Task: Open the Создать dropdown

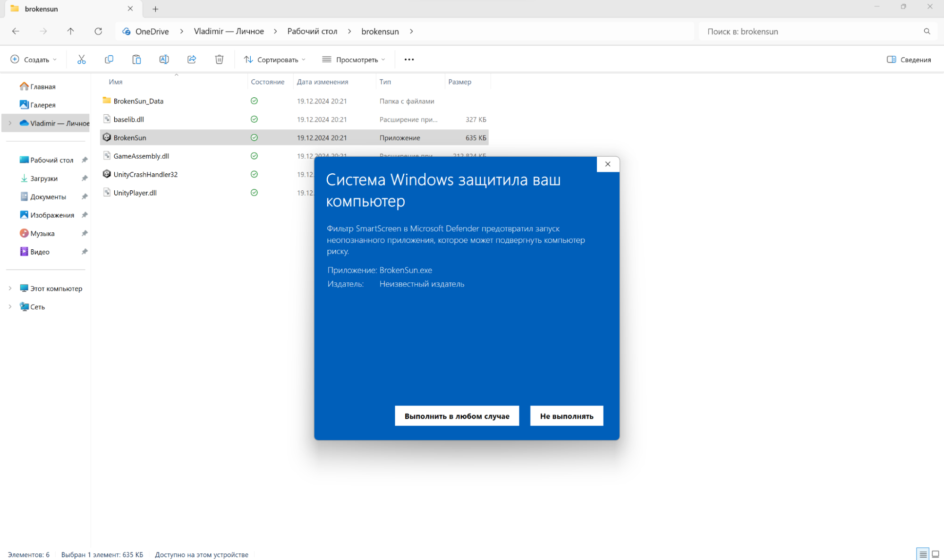Action: [x=34, y=59]
